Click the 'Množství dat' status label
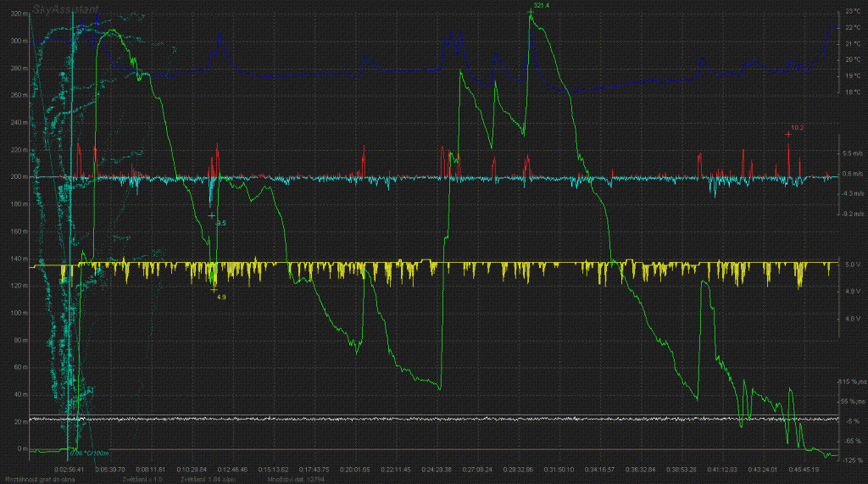 290,479
